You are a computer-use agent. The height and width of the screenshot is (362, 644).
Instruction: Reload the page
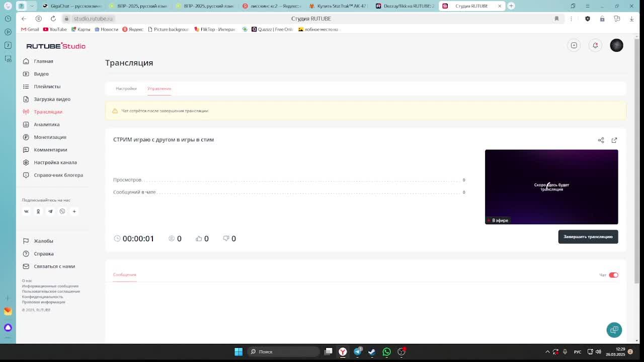coord(53,19)
